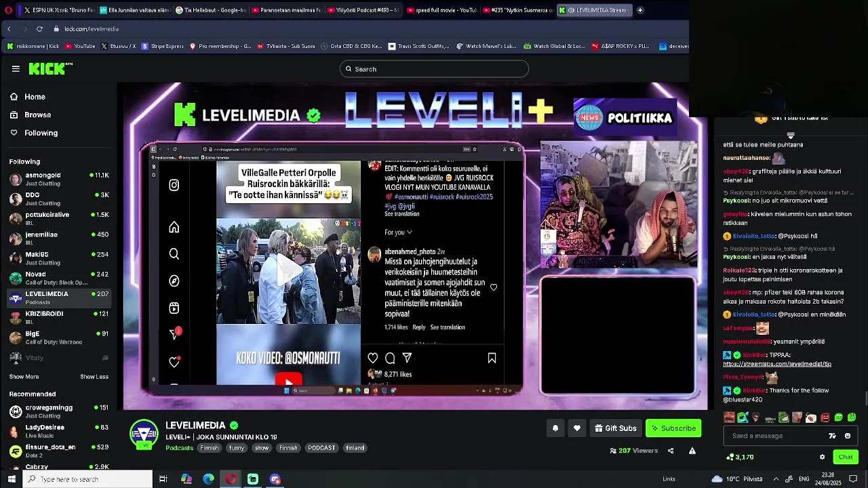
Task: Jump to latest chat with down arrow
Action: [x=791, y=136]
